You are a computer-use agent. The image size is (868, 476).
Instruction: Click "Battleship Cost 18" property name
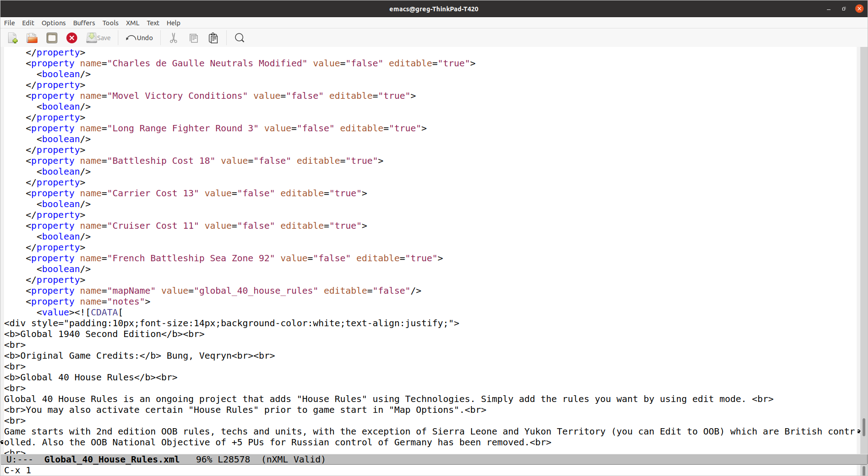click(x=161, y=161)
